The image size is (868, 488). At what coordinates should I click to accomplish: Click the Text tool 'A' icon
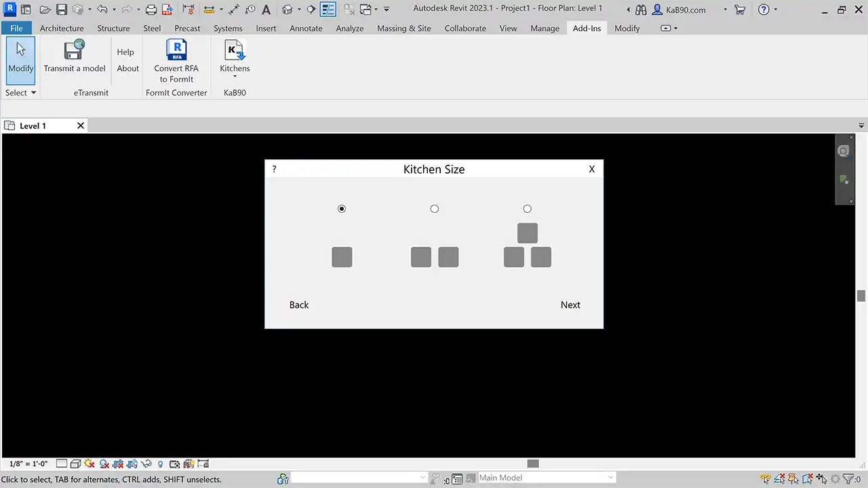(266, 9)
